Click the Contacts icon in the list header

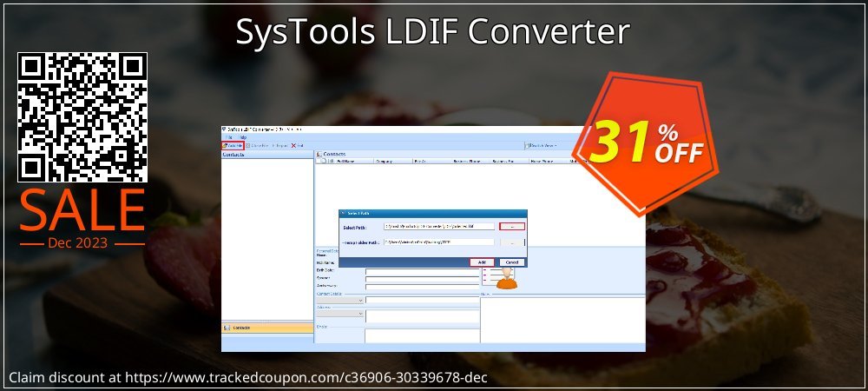(319, 154)
